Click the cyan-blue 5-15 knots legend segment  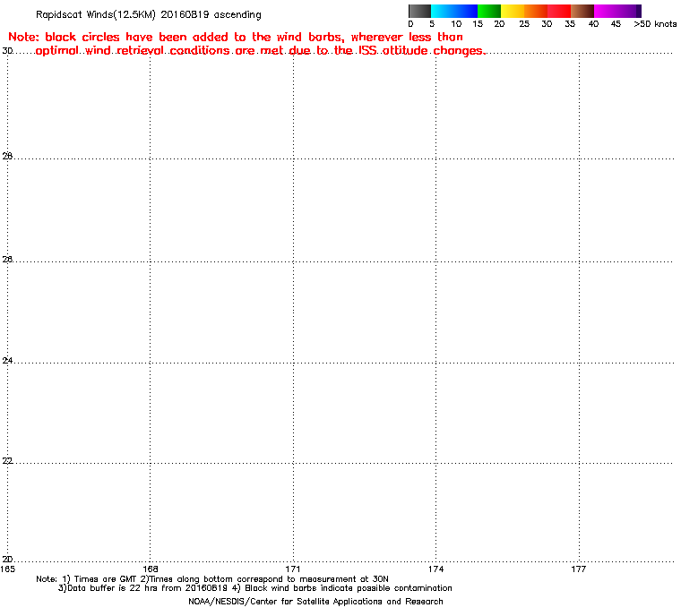click(454, 11)
